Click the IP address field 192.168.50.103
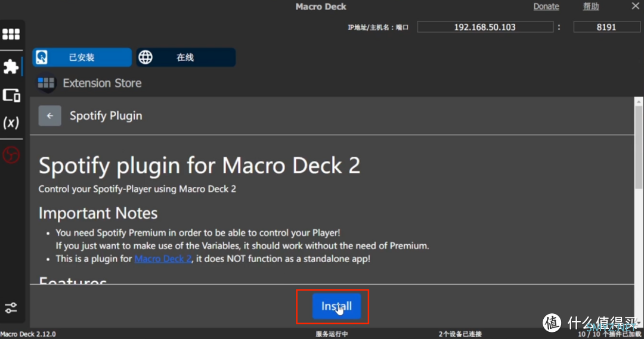644x339 pixels. pyautogui.click(x=485, y=27)
